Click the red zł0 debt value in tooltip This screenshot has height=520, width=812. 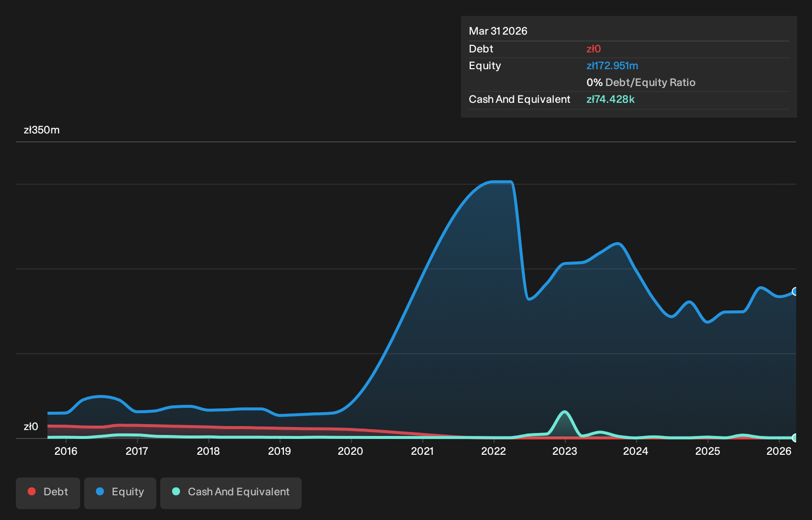point(593,49)
